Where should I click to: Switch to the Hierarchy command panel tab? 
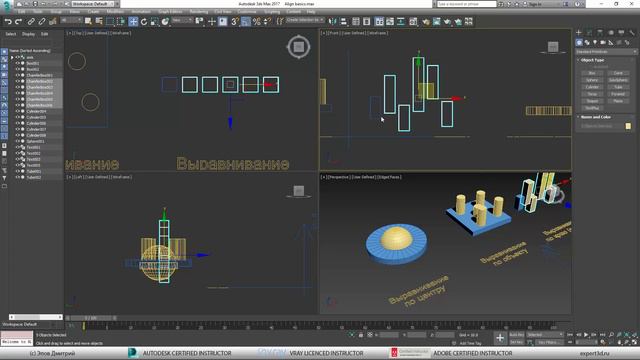tap(600, 32)
